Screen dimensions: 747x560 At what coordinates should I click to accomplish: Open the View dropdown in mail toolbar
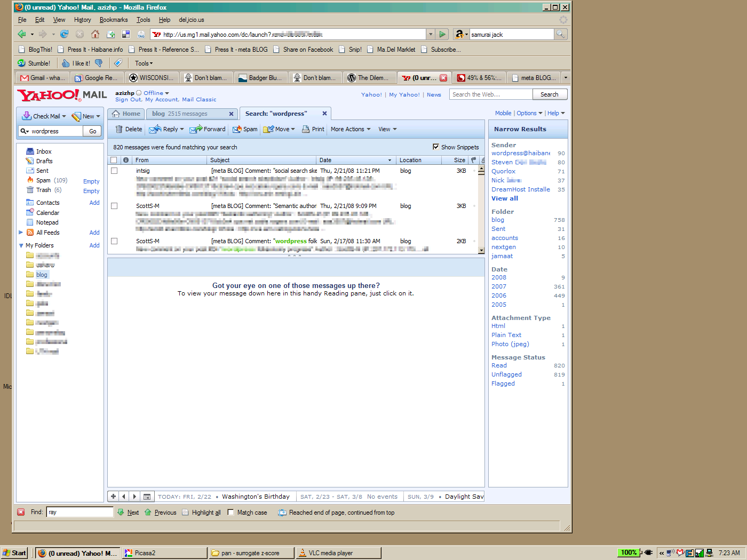[388, 129]
